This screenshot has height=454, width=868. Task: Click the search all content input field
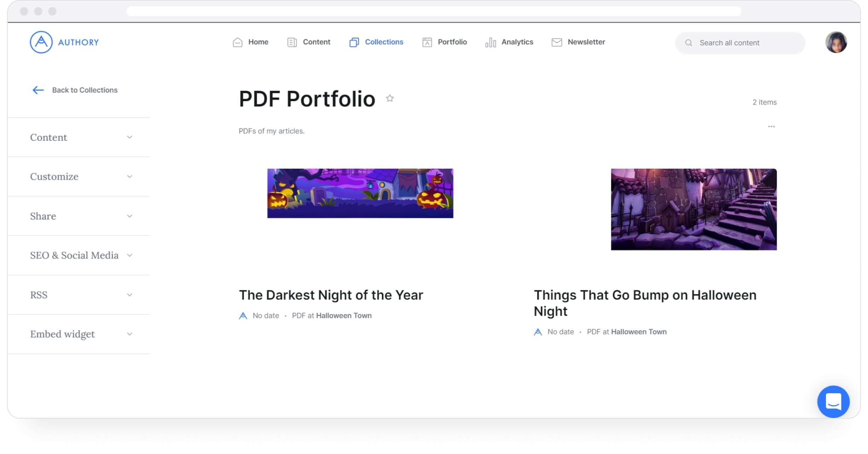[x=741, y=42]
